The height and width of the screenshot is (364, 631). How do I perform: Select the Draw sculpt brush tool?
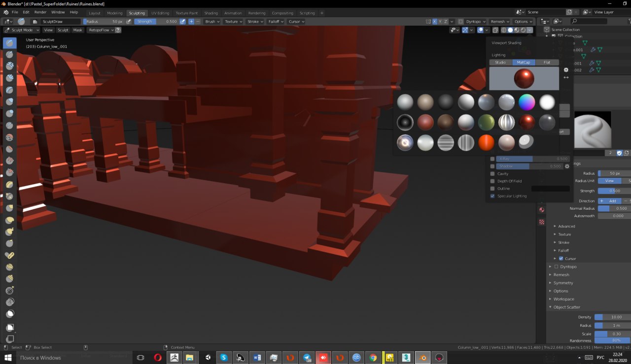9,43
